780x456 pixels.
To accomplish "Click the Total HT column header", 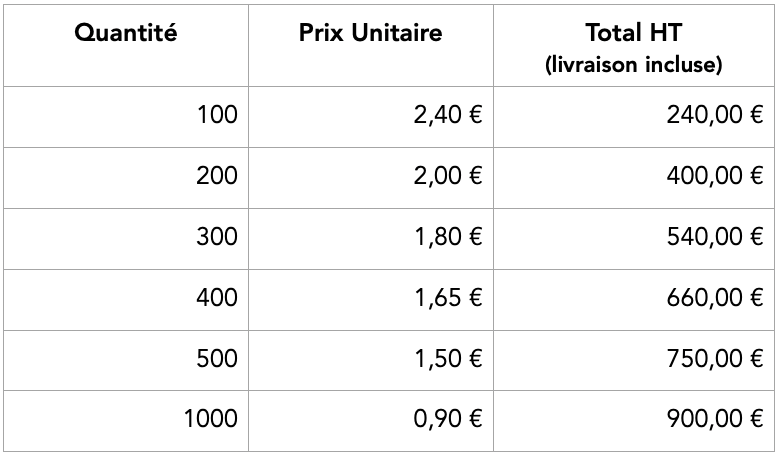I will click(634, 46).
